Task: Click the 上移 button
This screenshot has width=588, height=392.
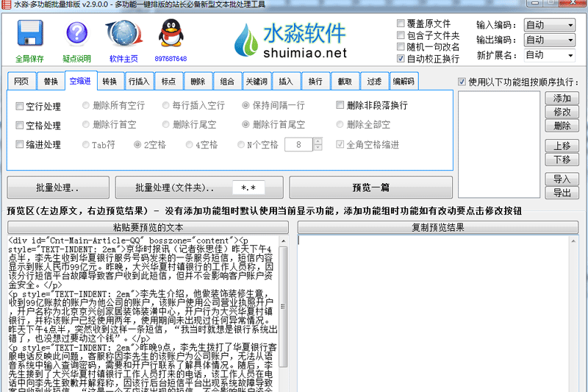Action: [x=562, y=146]
